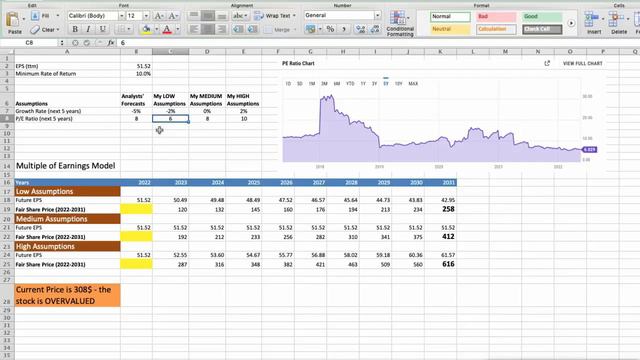Screen dimensions: 640x360
Task: Open the Fill dropdown in Edit group
Action: (x=58, y=16)
